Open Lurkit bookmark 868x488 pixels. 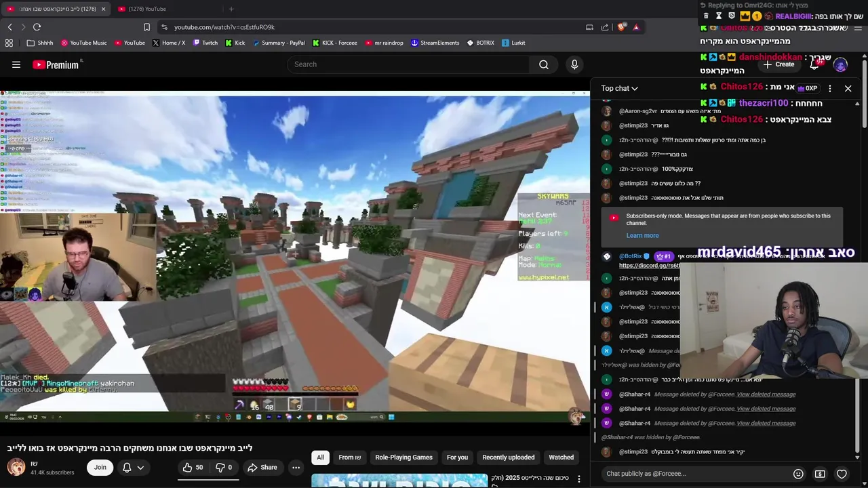pos(514,43)
